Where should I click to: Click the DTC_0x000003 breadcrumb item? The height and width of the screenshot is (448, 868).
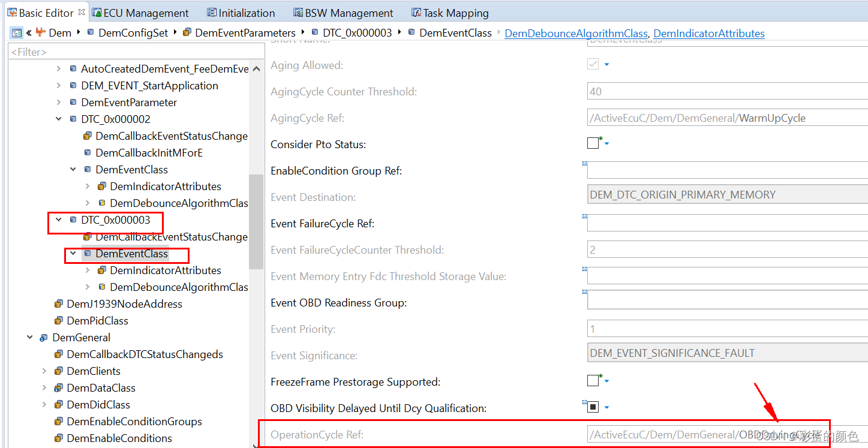click(358, 33)
